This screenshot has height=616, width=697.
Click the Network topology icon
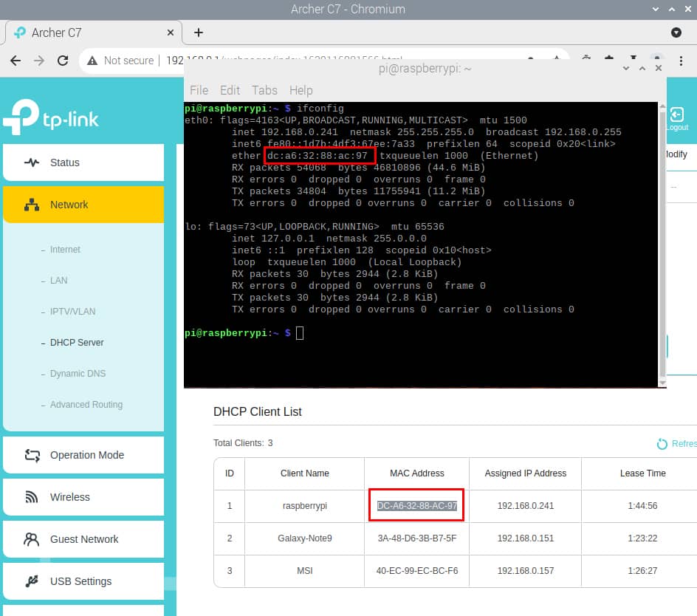click(x=32, y=205)
